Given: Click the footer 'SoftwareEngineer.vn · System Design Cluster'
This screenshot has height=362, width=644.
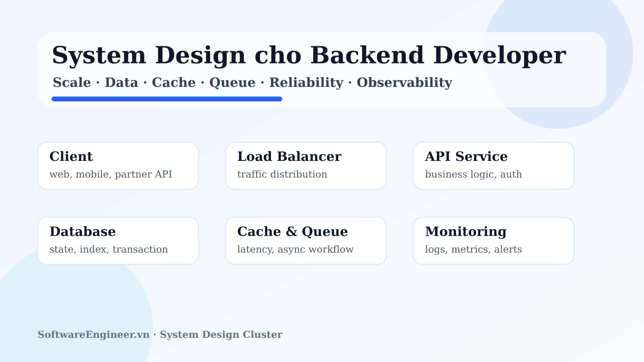Looking at the screenshot, I should point(160,335).
